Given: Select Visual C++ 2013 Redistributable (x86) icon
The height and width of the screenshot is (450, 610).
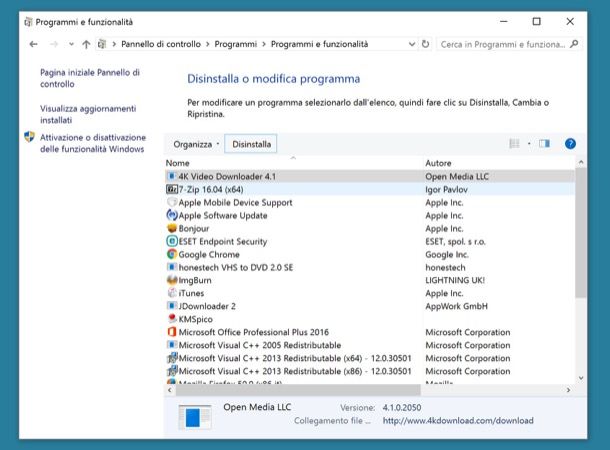Looking at the screenshot, I should pos(172,371).
